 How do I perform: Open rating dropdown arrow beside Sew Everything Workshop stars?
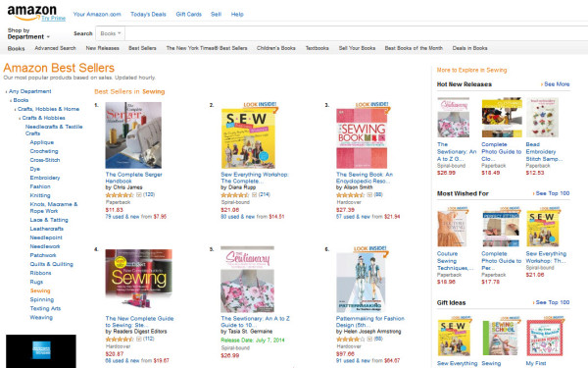pyautogui.click(x=254, y=195)
